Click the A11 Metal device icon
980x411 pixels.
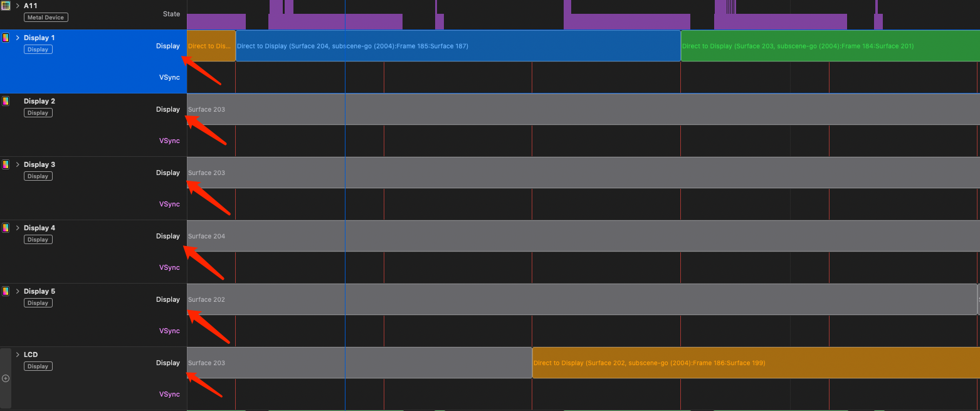tap(6, 6)
